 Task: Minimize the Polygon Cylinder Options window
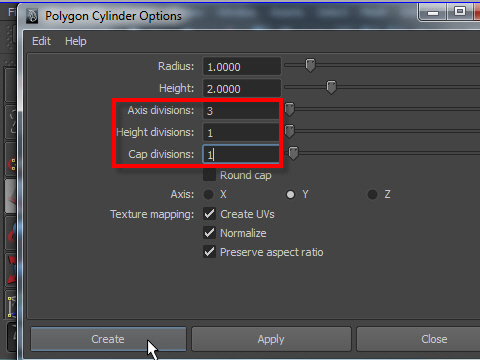click(433, 13)
